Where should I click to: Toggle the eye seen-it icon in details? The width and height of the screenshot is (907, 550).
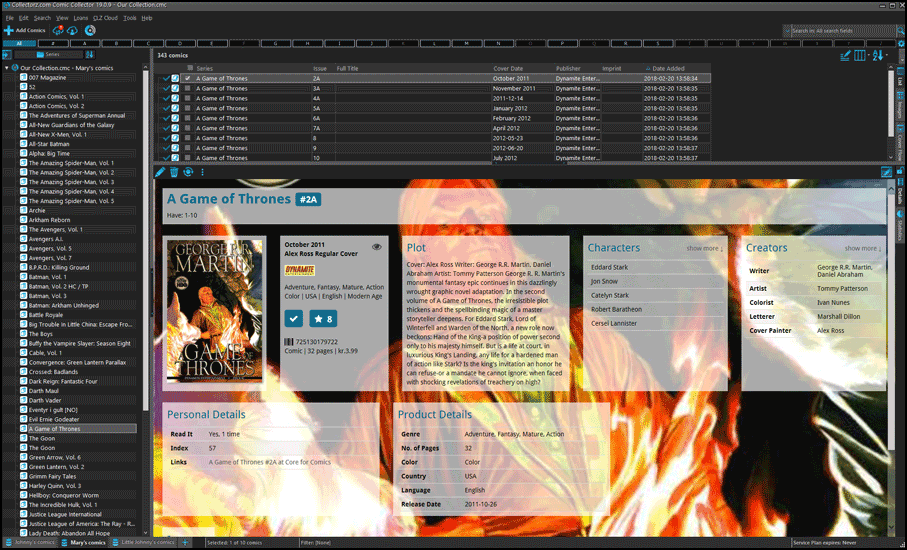pyautogui.click(x=377, y=247)
